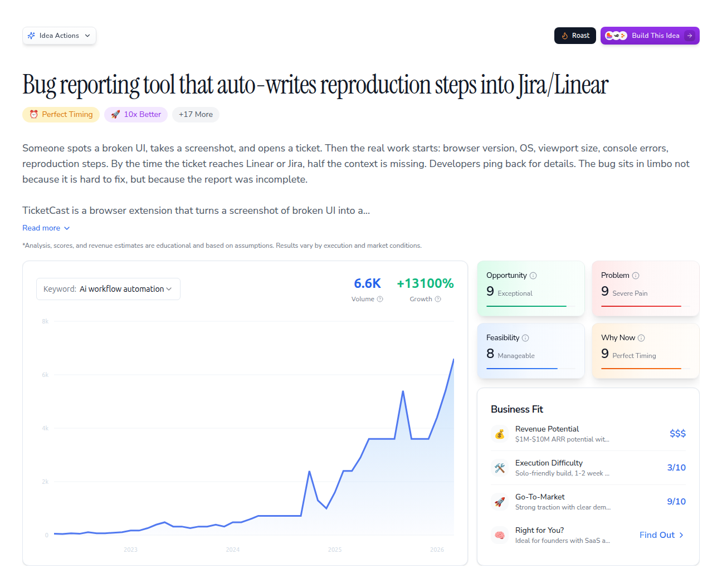Click the +13100% growth value
722x588 pixels.
425,283
